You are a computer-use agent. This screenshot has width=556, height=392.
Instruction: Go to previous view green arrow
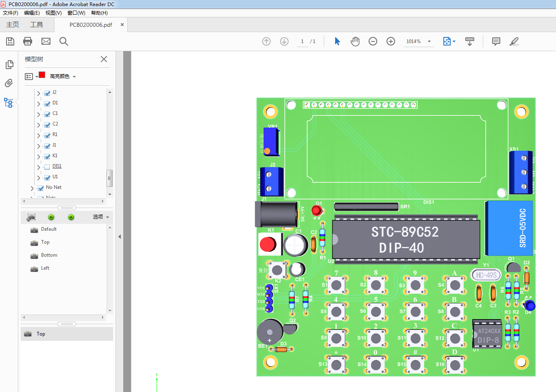pyautogui.click(x=51, y=217)
